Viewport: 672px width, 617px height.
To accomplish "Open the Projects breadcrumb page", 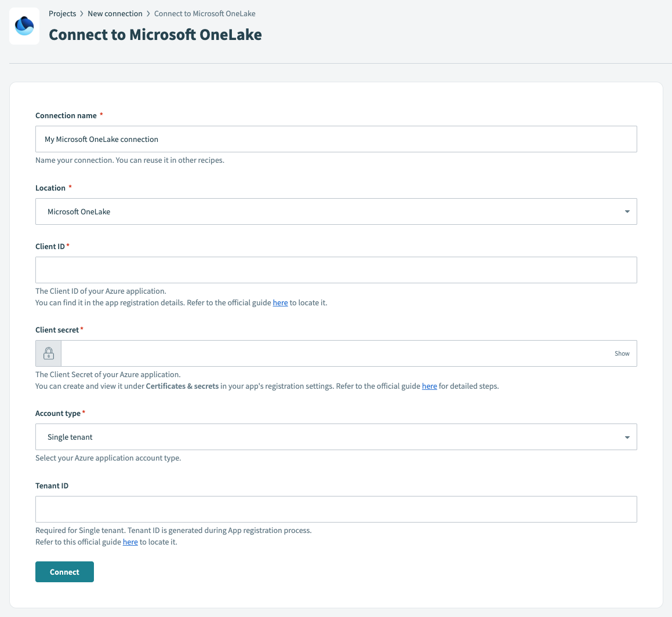I will click(63, 13).
